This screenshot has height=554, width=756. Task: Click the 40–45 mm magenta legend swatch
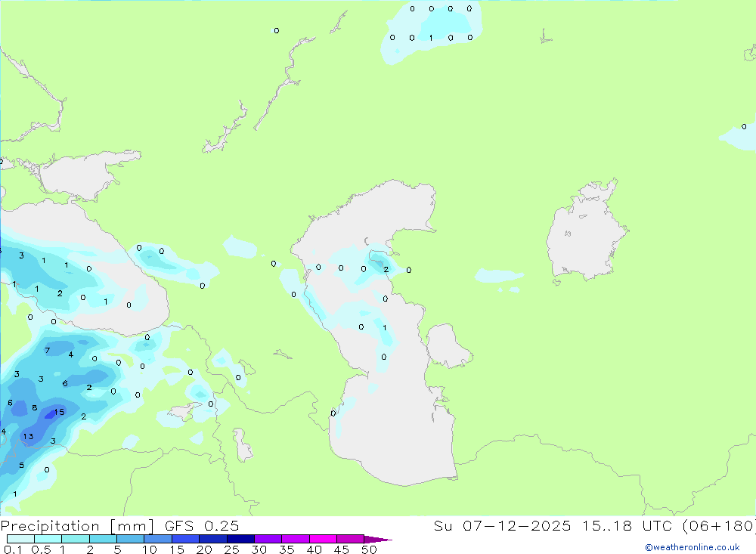pos(323,539)
